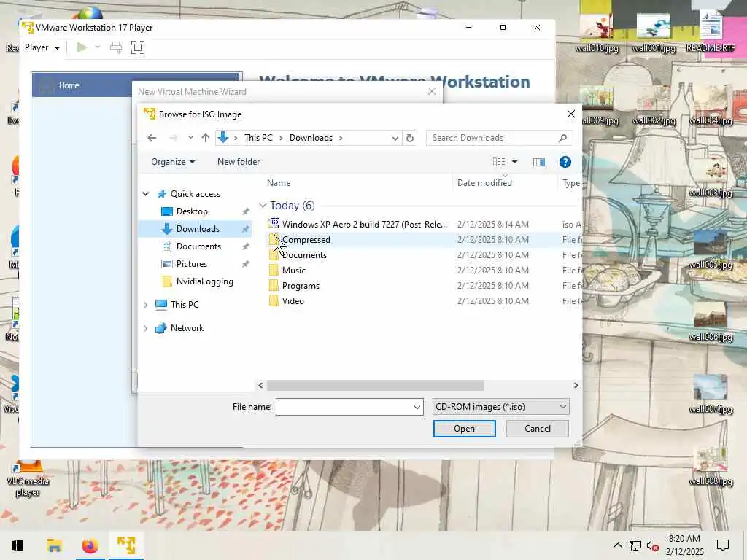
Task: Select VLC media player desktop shortcut
Action: point(28,478)
